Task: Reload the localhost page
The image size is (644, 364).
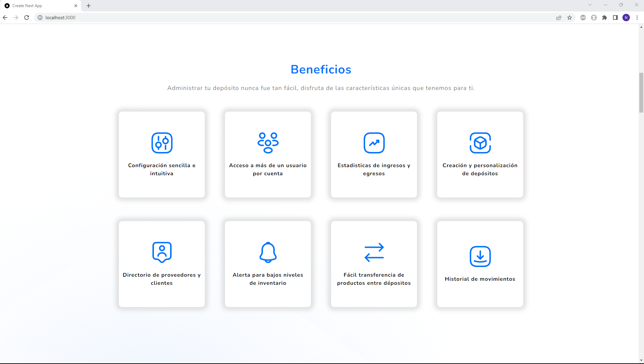Action: point(27,18)
